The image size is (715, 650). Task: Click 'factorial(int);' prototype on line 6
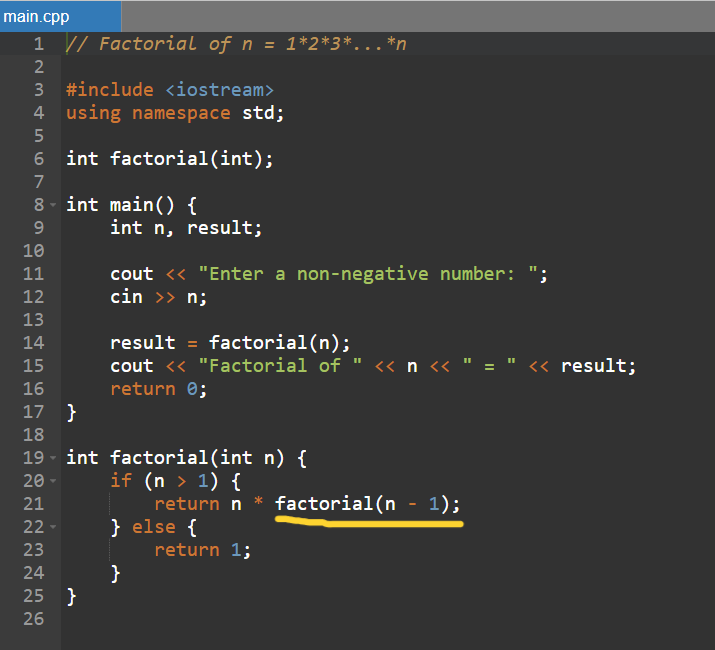192,159
